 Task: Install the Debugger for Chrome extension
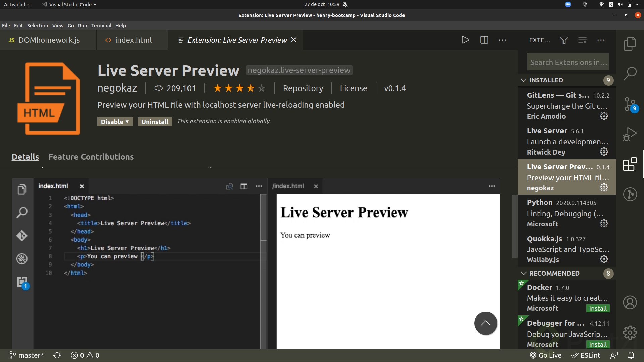(598, 344)
